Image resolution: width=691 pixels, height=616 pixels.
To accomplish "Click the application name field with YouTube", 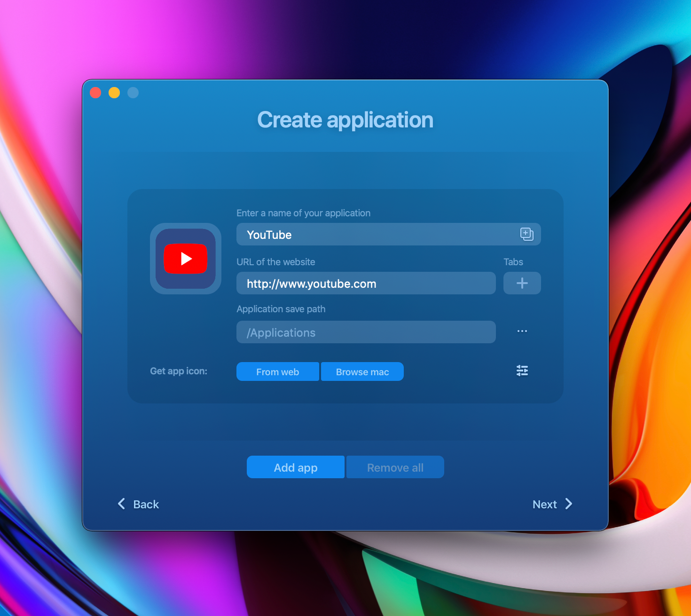I will coord(388,234).
